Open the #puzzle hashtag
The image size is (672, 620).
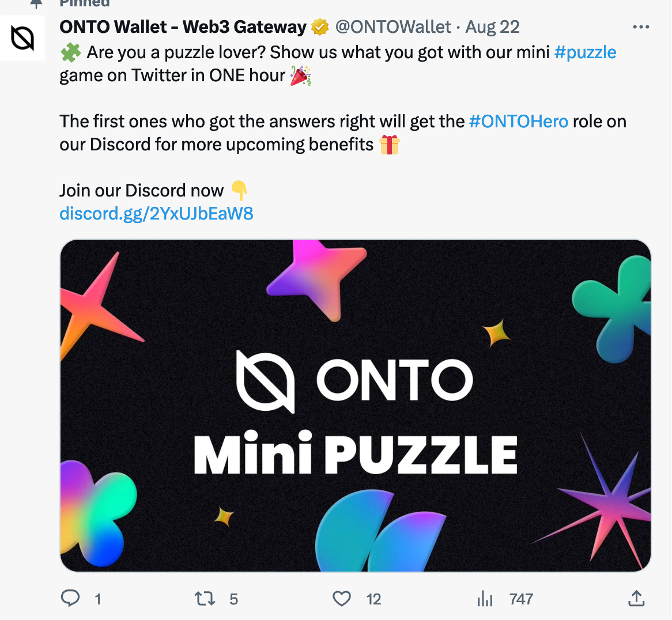pos(585,52)
